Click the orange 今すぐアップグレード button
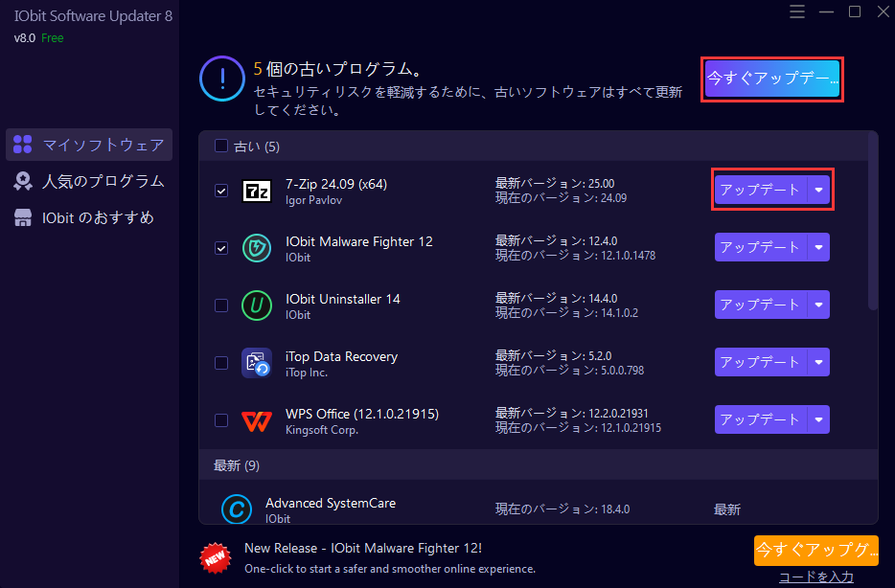Screen dimensions: 895x588 click(816, 551)
